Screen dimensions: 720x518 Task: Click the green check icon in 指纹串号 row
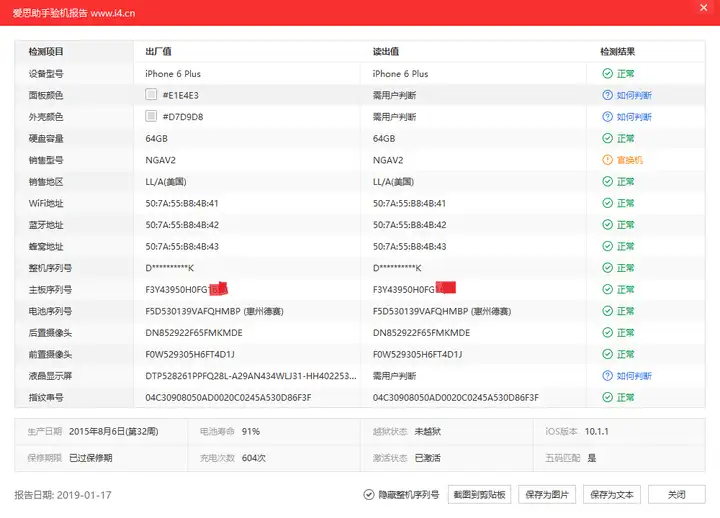point(607,397)
